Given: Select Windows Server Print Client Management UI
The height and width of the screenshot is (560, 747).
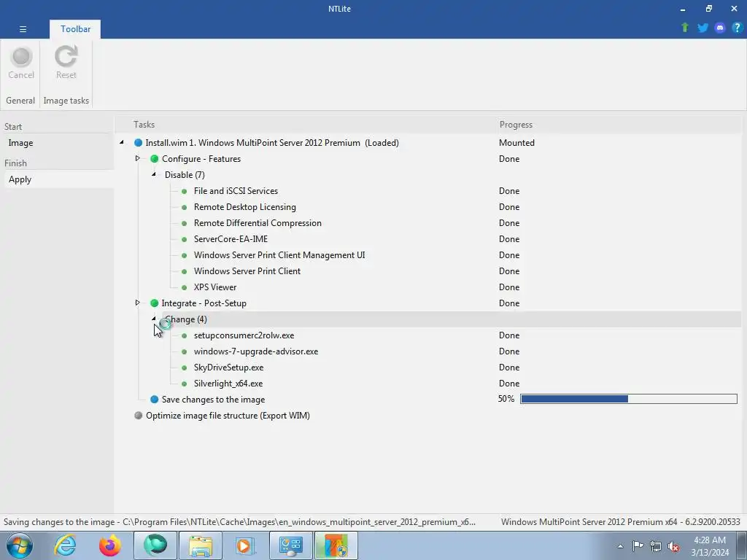Looking at the screenshot, I should (x=279, y=255).
